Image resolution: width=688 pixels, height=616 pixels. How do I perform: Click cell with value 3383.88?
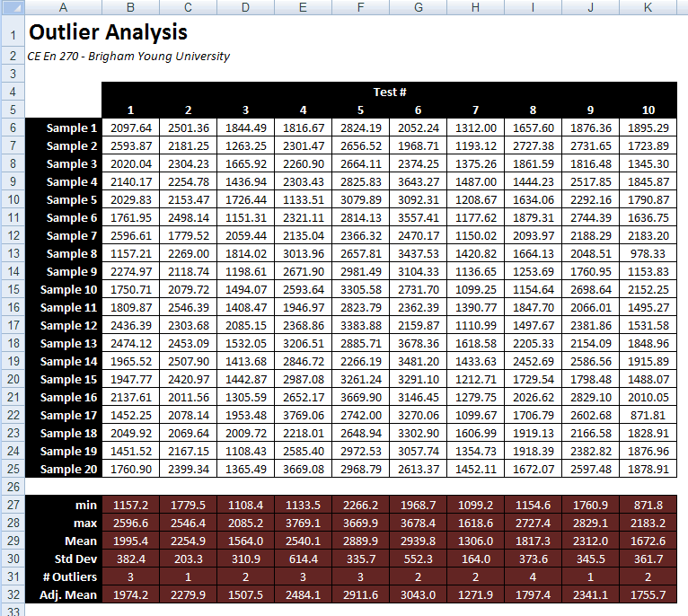coord(361,326)
